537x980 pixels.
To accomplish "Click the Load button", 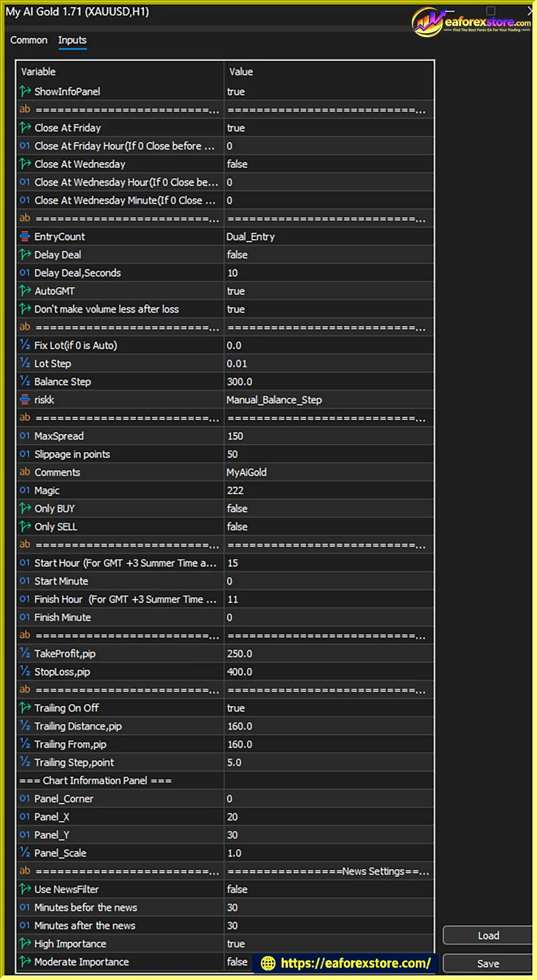I will tap(488, 936).
